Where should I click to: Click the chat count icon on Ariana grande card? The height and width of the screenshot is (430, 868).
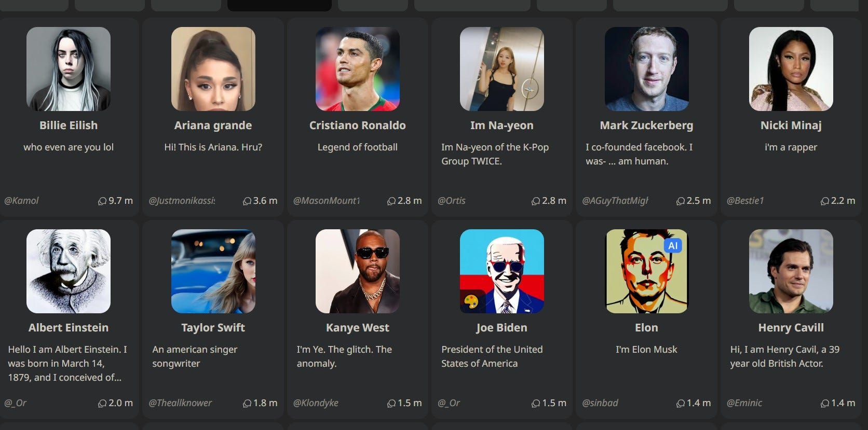pos(247,201)
